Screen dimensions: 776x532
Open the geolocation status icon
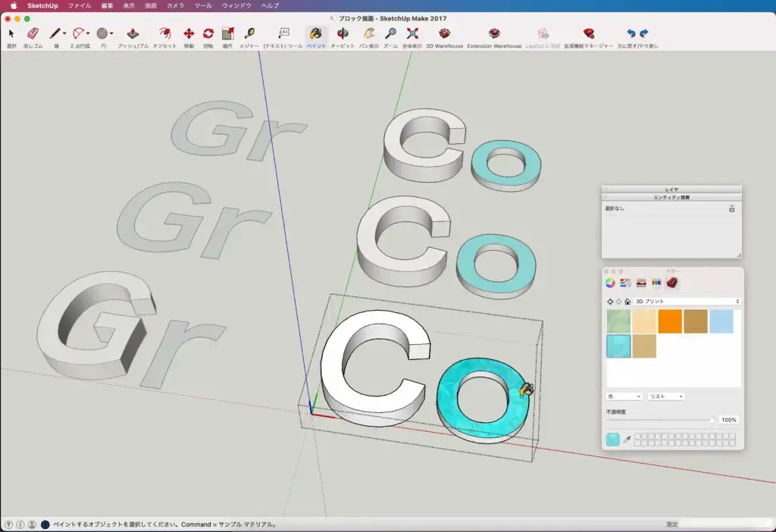(x=8, y=524)
